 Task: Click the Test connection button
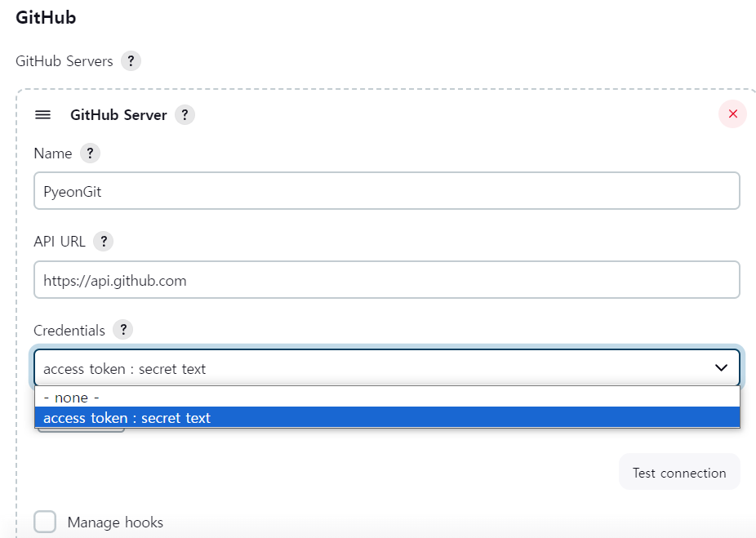679,472
